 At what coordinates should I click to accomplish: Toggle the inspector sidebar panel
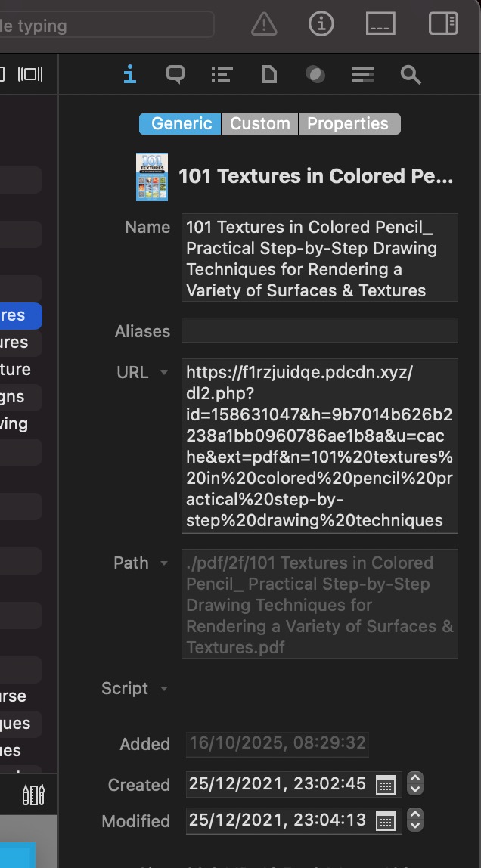[x=443, y=24]
